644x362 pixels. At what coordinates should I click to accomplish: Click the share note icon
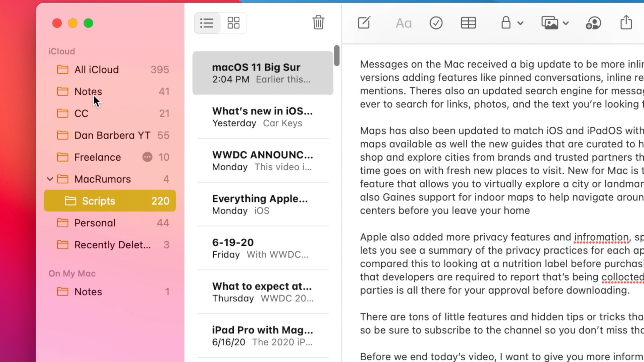pos(627,22)
